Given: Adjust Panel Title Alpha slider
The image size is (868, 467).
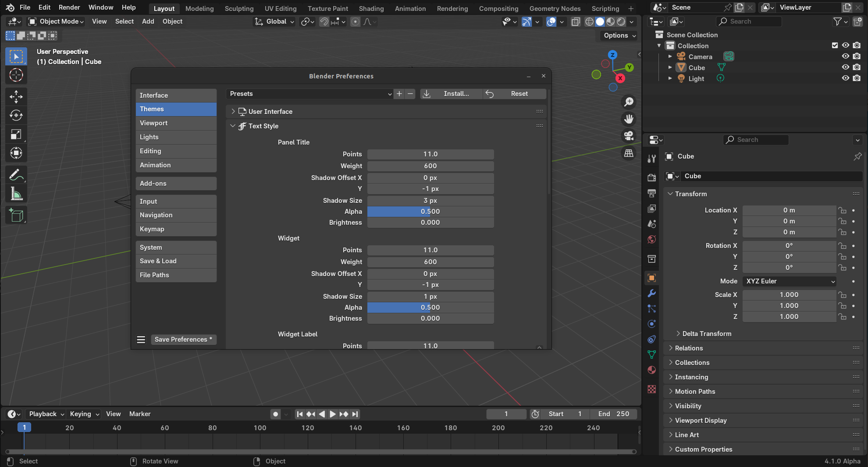Looking at the screenshot, I should tap(430, 212).
